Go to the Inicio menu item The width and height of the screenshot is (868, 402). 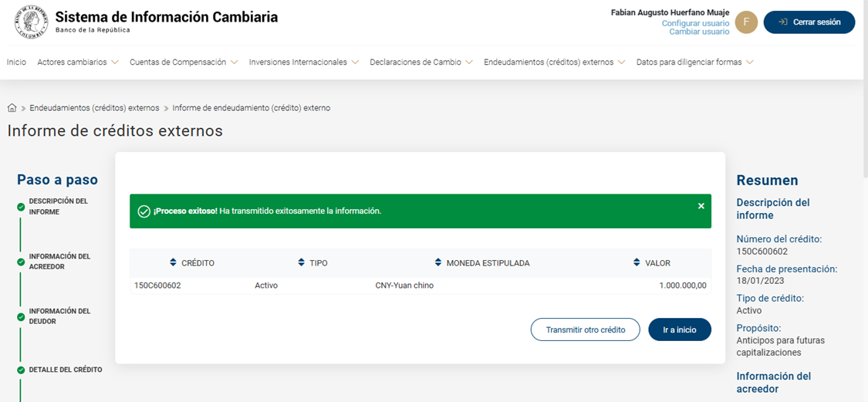pos(16,62)
